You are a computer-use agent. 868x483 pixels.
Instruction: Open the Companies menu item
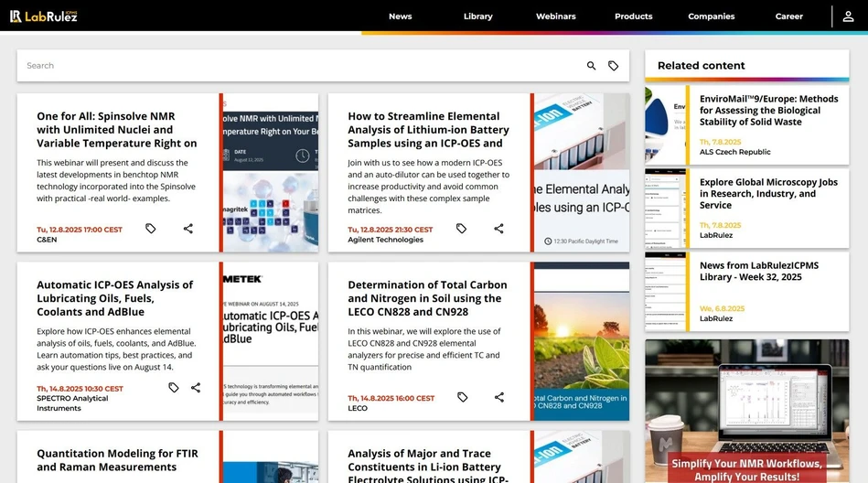[711, 16]
